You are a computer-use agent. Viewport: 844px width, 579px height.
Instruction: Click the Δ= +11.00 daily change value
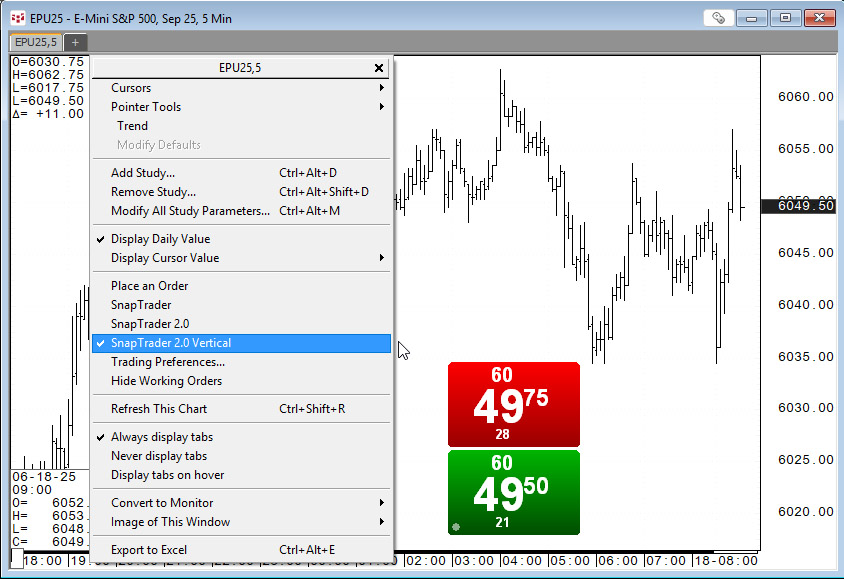pos(48,114)
